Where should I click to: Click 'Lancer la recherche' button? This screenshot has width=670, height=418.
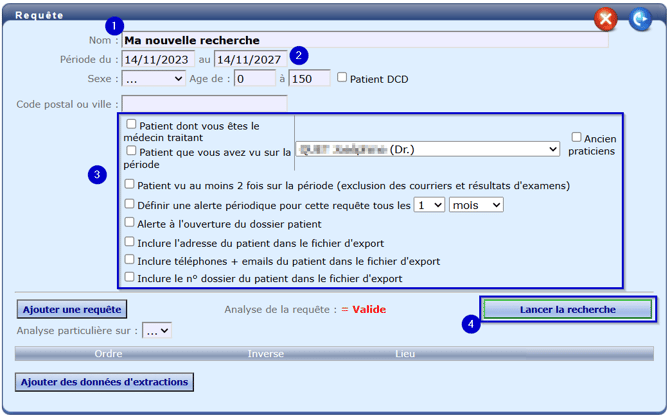pos(567,309)
